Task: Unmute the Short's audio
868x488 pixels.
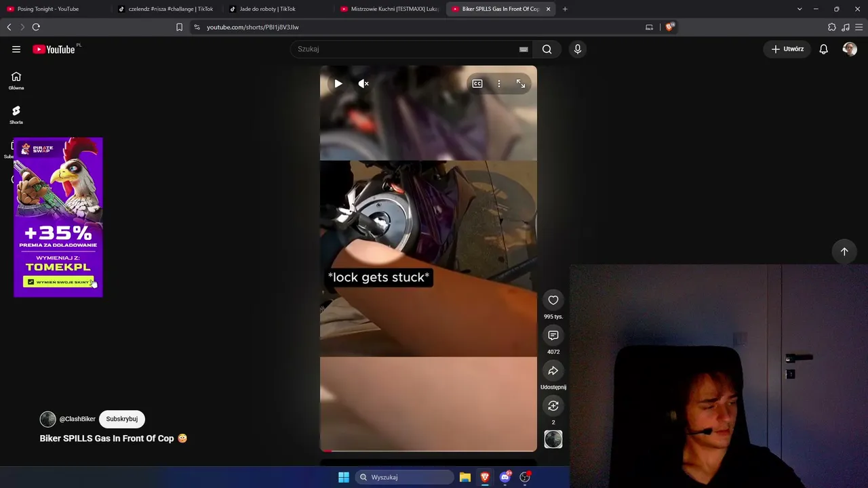Action: (x=363, y=83)
